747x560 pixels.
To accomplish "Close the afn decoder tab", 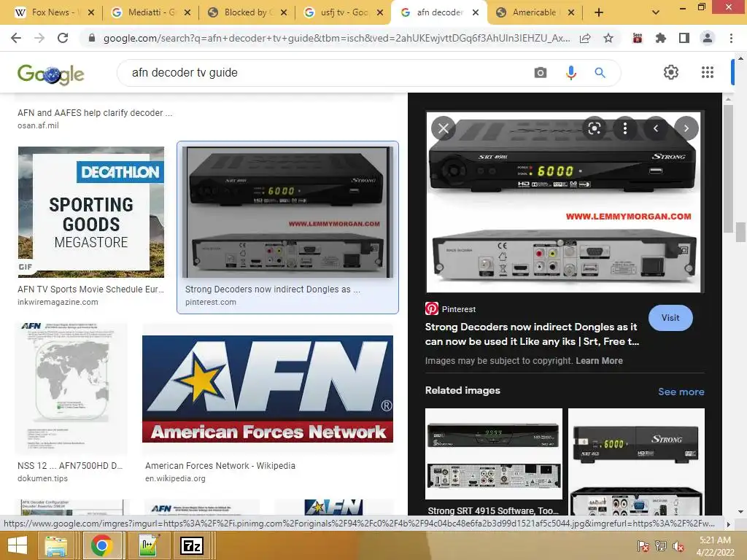I will [476, 12].
